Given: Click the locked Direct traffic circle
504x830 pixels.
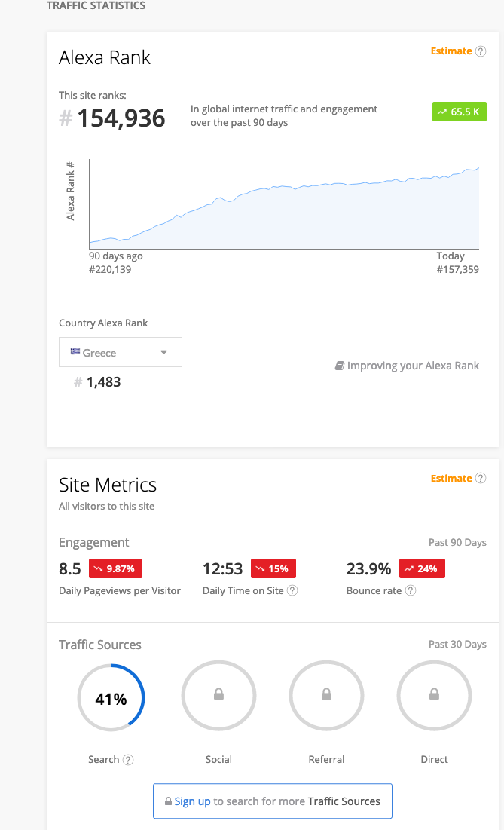Looking at the screenshot, I should [434, 696].
